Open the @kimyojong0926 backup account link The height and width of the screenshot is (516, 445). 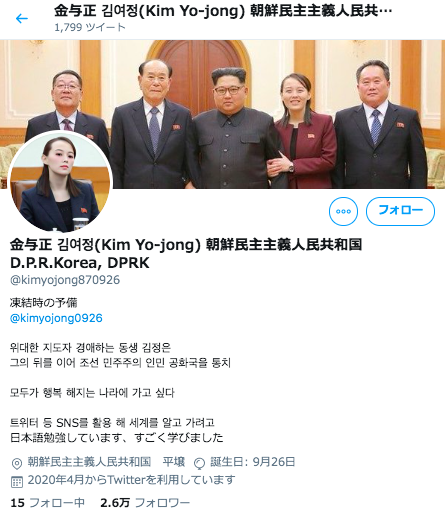(x=56, y=318)
